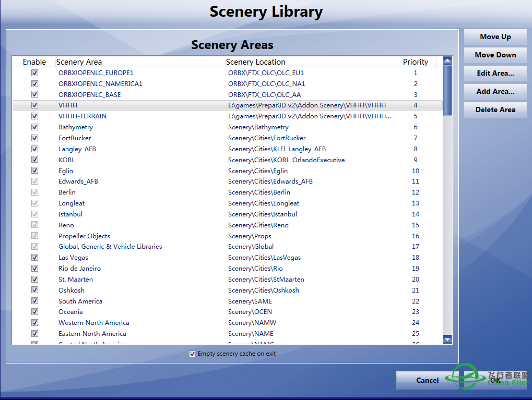Disable the Oshkosh scenery checkbox

click(35, 290)
